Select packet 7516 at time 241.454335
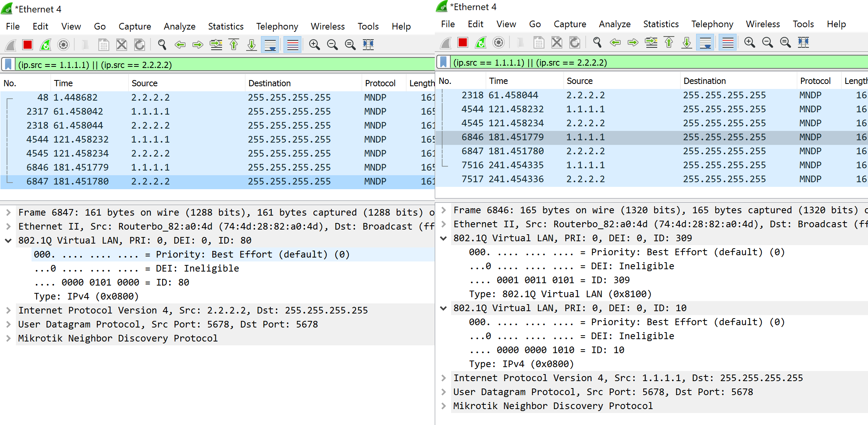 [652, 165]
